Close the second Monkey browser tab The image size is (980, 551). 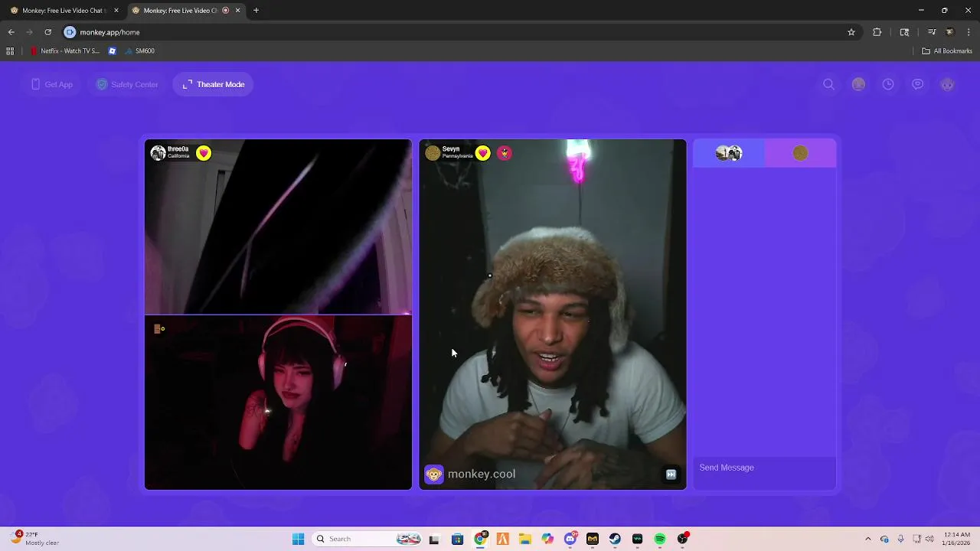(237, 11)
